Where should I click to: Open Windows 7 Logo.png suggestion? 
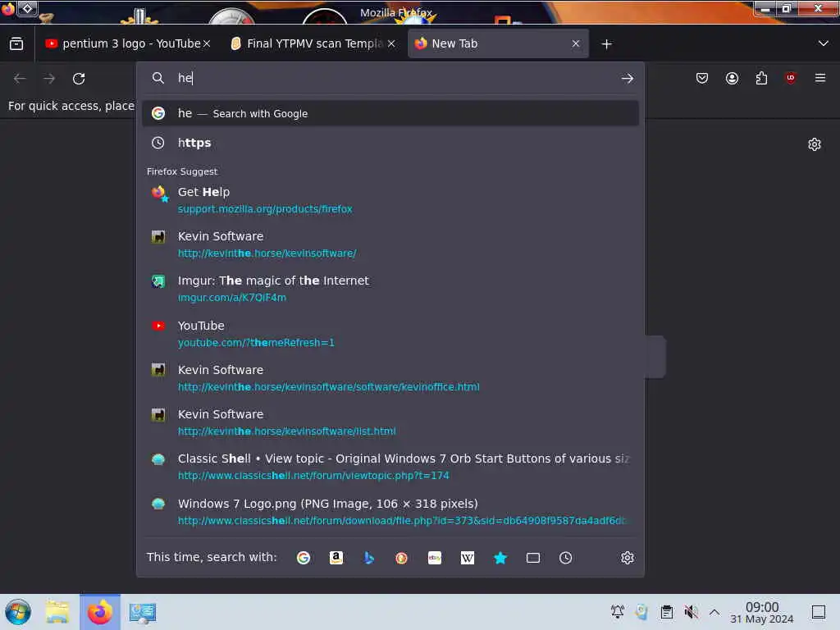coord(390,512)
